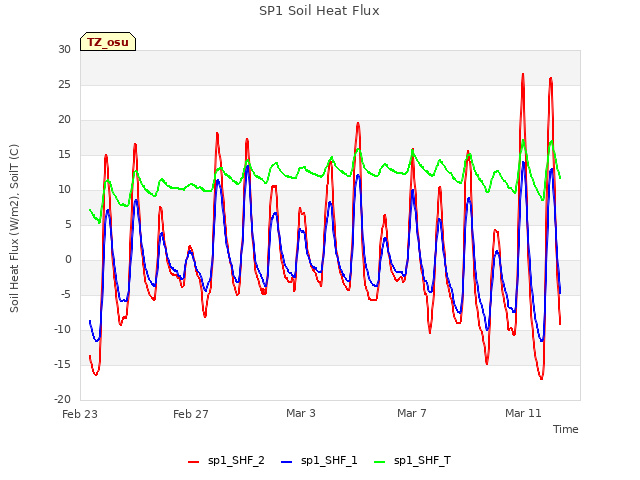
Task: Click the highest red peak near Mar 11
Action: point(523,75)
